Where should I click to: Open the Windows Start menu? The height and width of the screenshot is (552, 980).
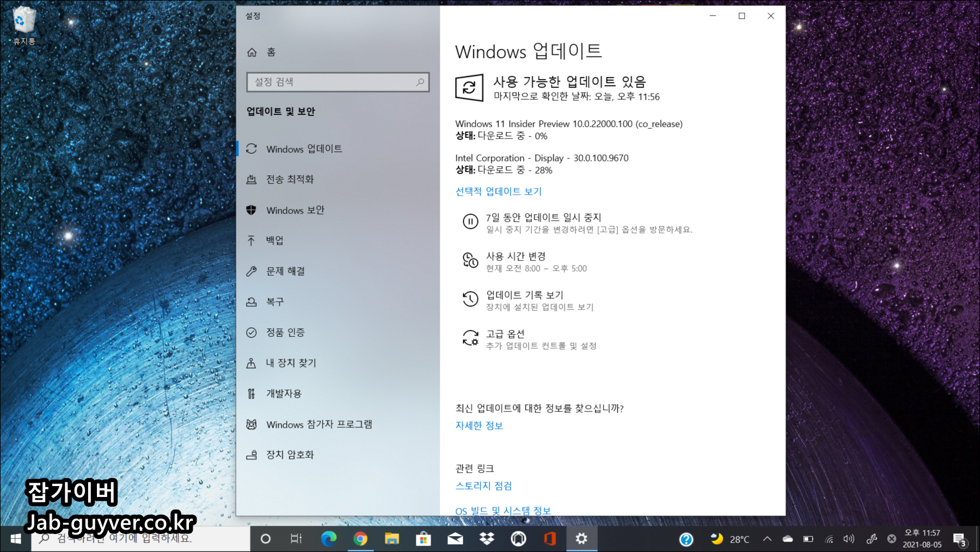(15, 539)
